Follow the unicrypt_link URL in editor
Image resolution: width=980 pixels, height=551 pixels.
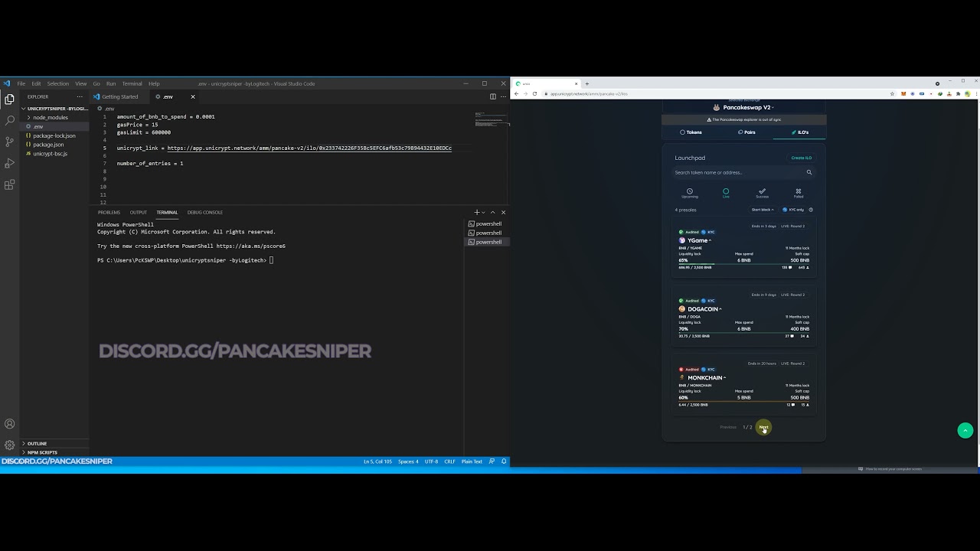(309, 148)
